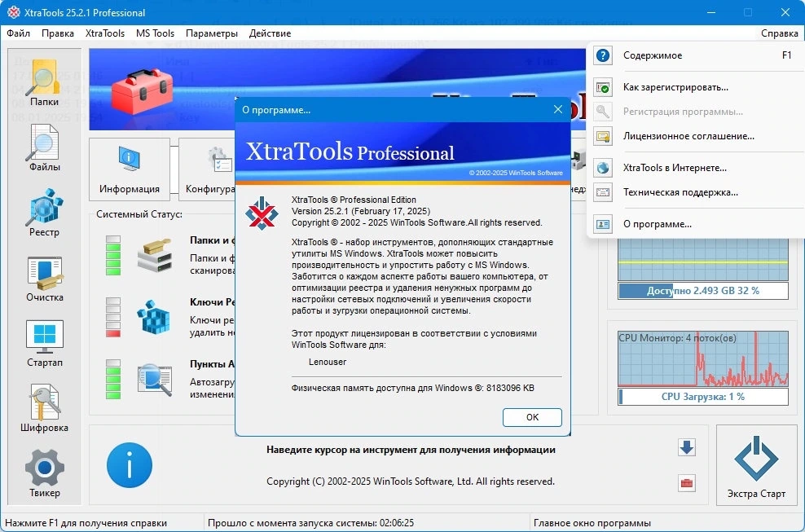Click the Доступно 2.493 GB memory bar
The image size is (805, 532).
click(703, 291)
